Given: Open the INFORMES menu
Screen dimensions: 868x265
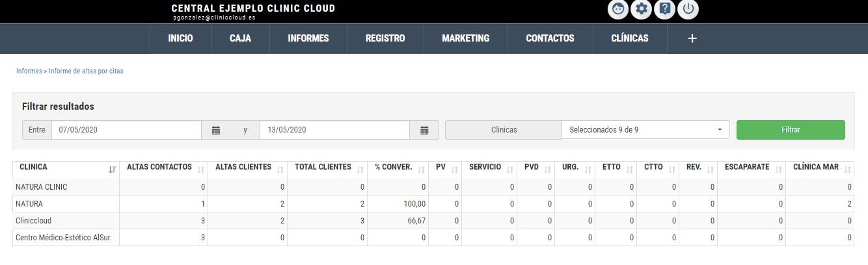Looking at the screenshot, I should 308,38.
